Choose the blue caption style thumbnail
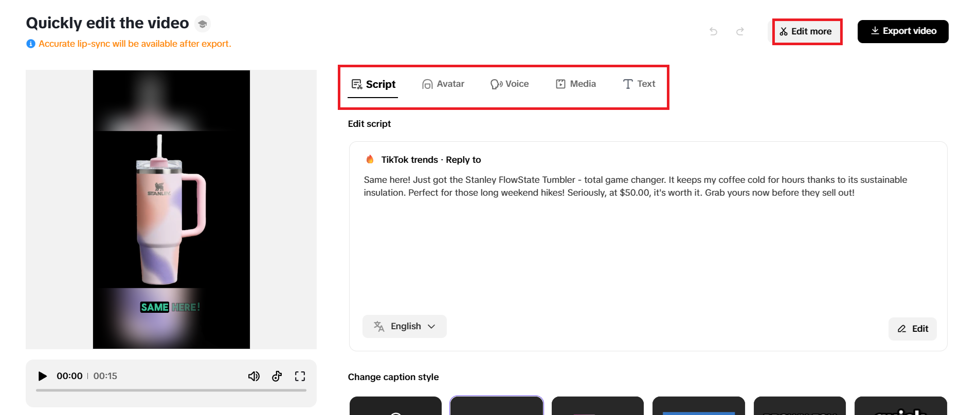The height and width of the screenshot is (415, 980). [698, 407]
